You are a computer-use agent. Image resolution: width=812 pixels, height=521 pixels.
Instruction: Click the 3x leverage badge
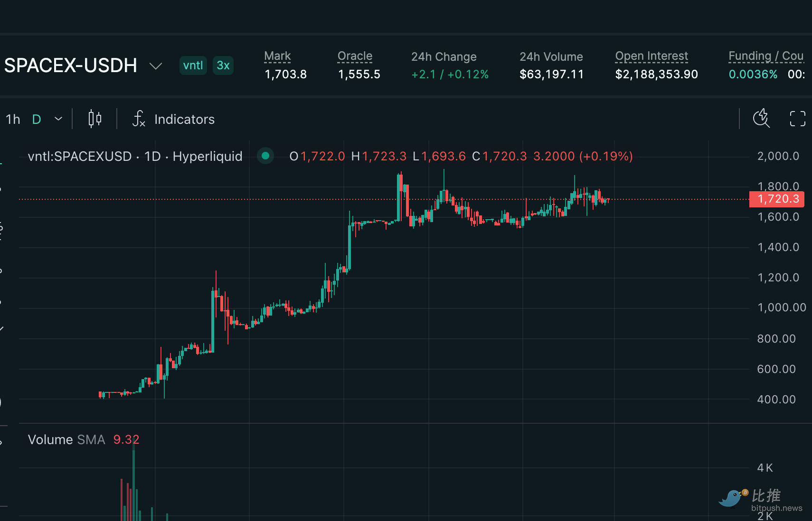[x=223, y=65]
